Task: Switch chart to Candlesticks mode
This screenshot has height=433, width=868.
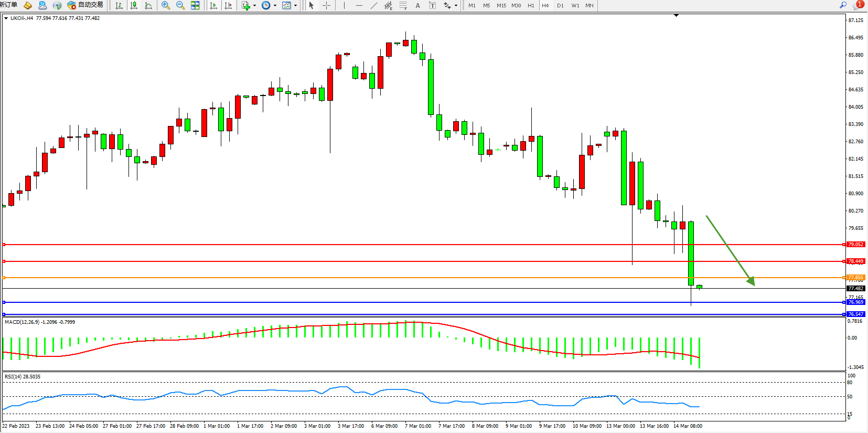Action: pyautogui.click(x=134, y=5)
